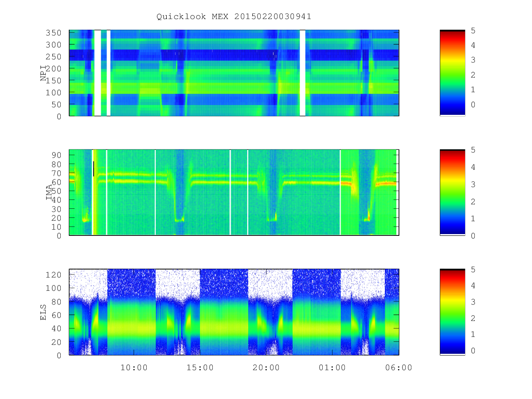Click the 1 label on ELS colorbar

pyautogui.click(x=473, y=334)
